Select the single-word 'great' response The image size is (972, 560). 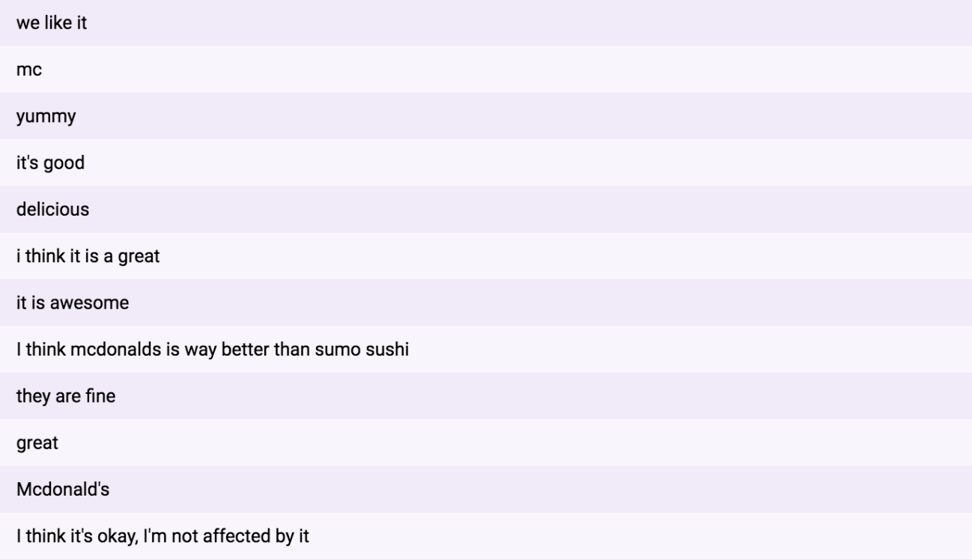coord(37,442)
